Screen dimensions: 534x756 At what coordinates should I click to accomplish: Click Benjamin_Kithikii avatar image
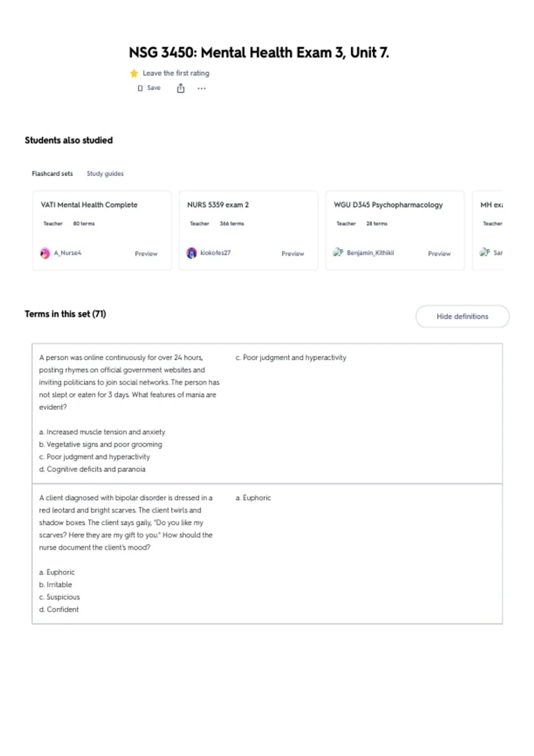(338, 253)
